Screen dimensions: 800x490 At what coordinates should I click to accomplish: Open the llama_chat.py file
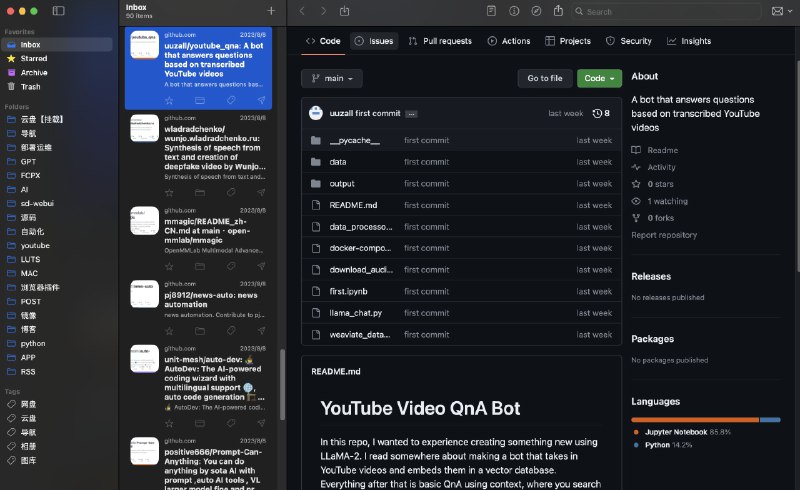pos(356,313)
